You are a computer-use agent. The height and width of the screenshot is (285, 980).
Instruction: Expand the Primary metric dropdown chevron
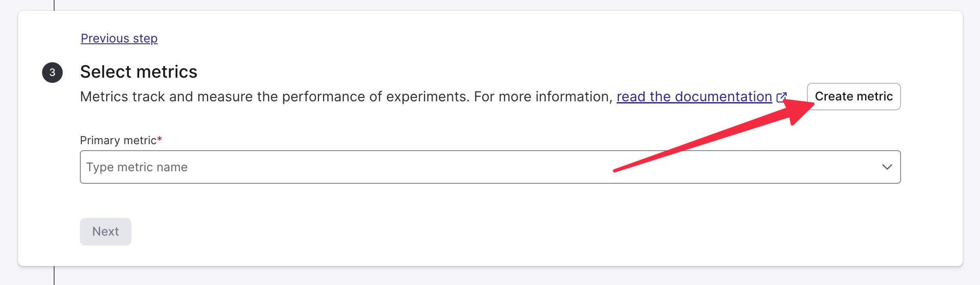click(x=887, y=167)
